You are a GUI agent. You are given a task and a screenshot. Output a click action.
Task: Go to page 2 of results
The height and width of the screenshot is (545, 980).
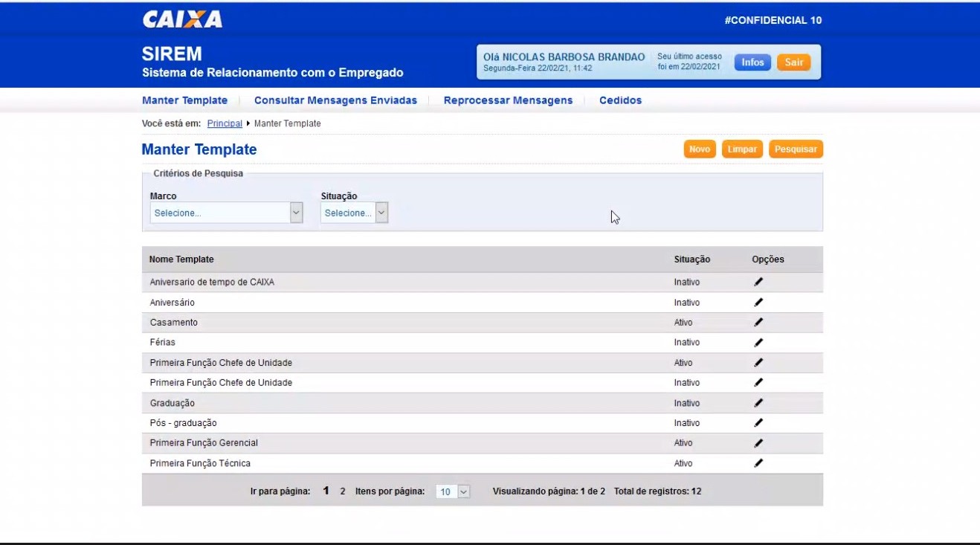coord(343,491)
